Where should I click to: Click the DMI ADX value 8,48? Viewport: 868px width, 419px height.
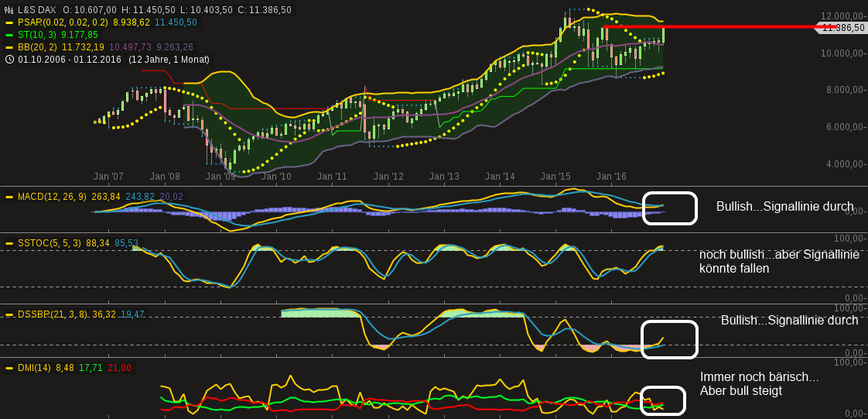pyautogui.click(x=65, y=368)
